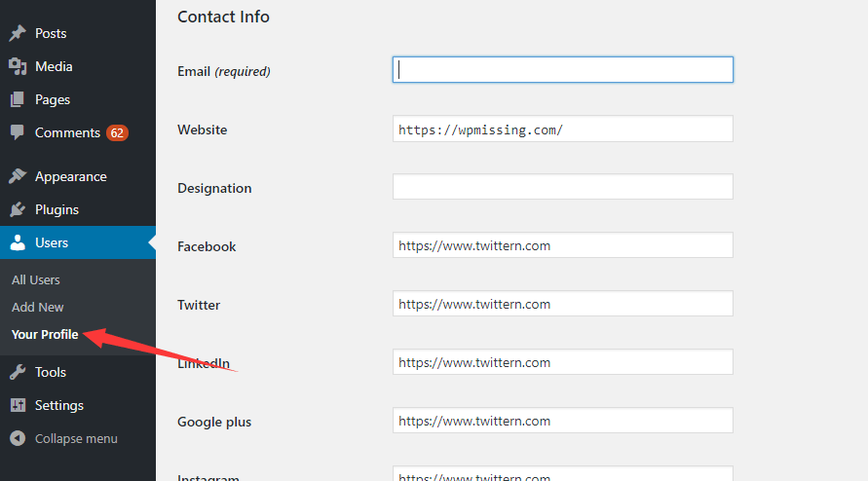Select the Tools wrench icon
The height and width of the screenshot is (481, 868).
pyautogui.click(x=18, y=372)
